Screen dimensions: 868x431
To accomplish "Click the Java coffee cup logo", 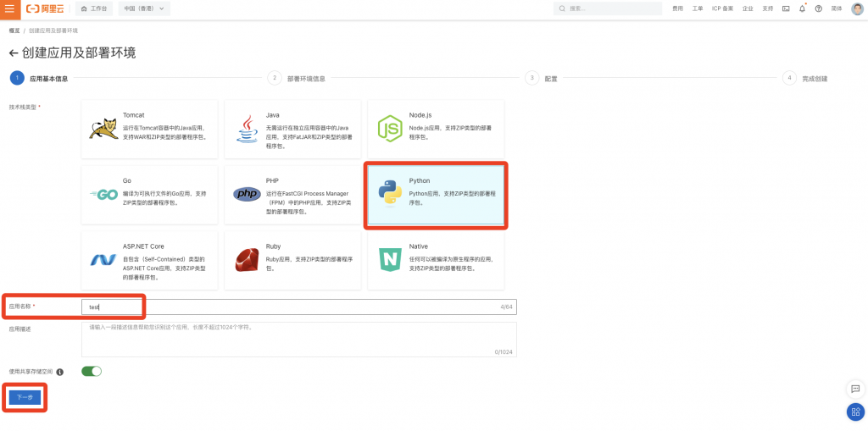I will point(247,129).
